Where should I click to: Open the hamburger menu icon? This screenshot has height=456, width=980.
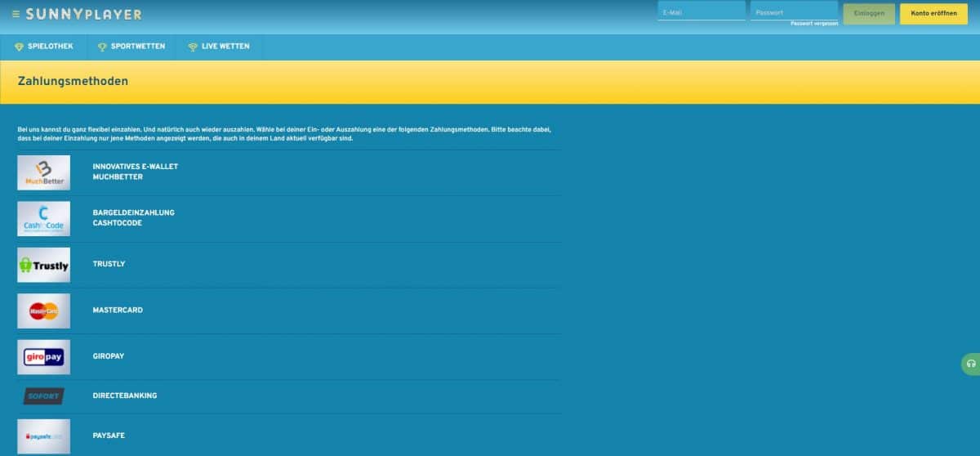[x=16, y=14]
